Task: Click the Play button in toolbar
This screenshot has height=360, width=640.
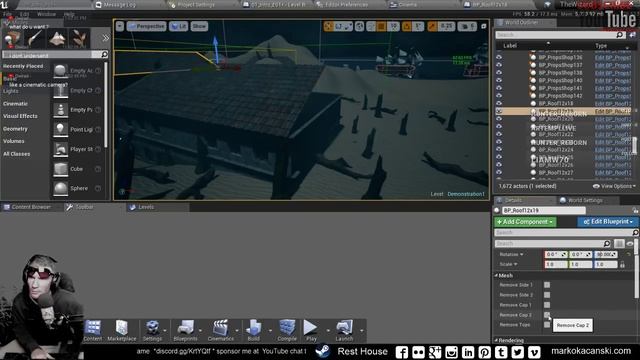Action: coord(311,330)
